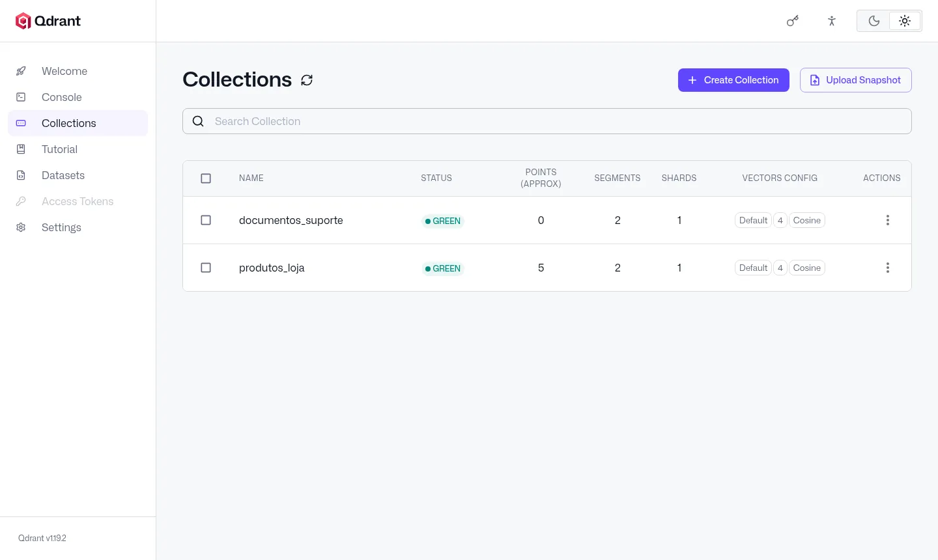Screen dimensions: 938x560
Task: Open the Welcome page
Action: (78, 71)
